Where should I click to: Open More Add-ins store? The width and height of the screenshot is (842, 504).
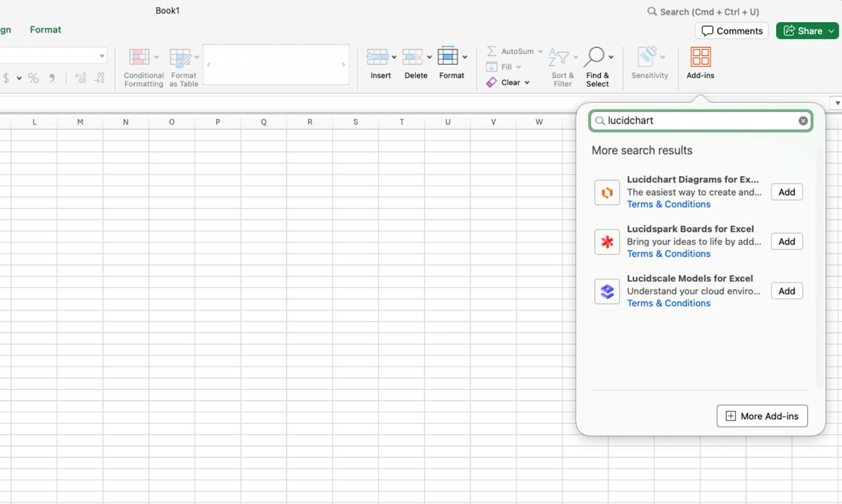[762, 416]
